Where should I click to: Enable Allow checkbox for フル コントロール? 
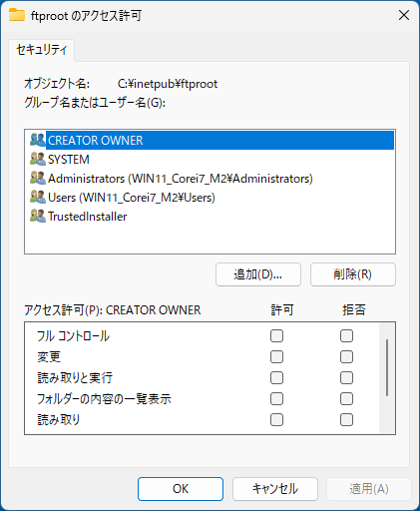[276, 336]
